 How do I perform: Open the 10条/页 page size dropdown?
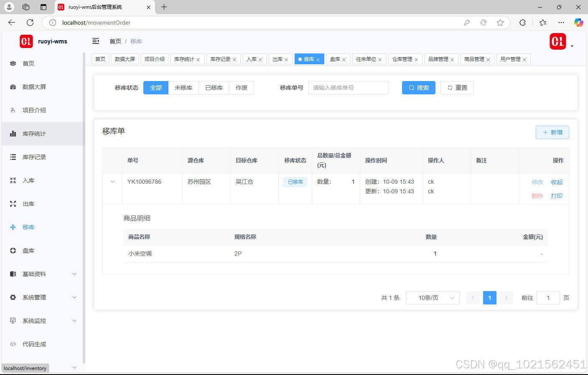pyautogui.click(x=433, y=298)
